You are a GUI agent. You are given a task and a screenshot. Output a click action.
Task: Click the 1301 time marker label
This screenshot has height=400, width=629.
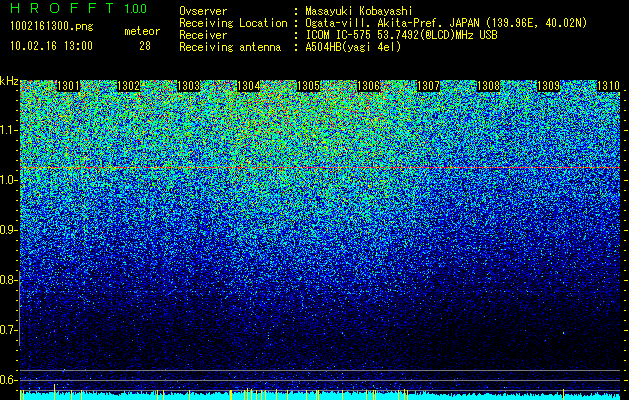click(x=69, y=86)
